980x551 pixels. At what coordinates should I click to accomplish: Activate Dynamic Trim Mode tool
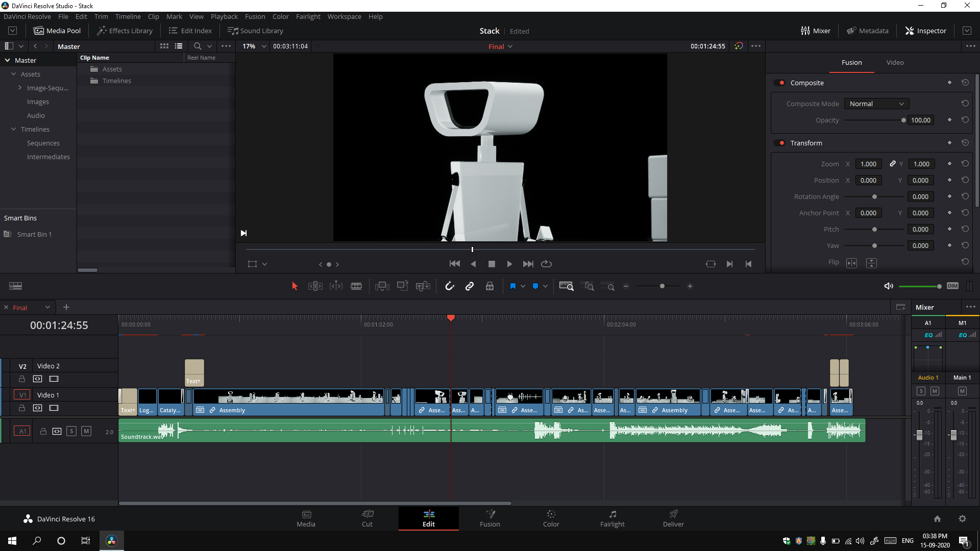336,286
